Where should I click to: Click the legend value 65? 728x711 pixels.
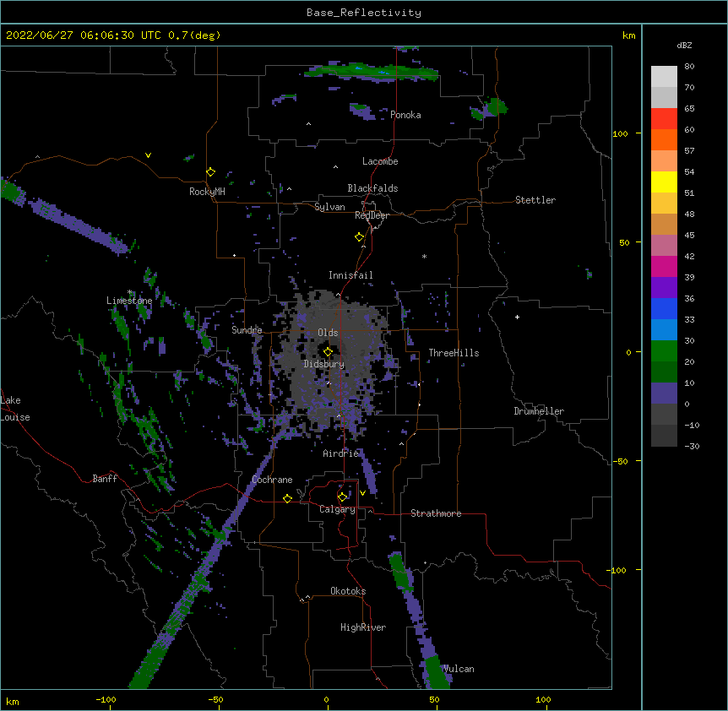689,108
